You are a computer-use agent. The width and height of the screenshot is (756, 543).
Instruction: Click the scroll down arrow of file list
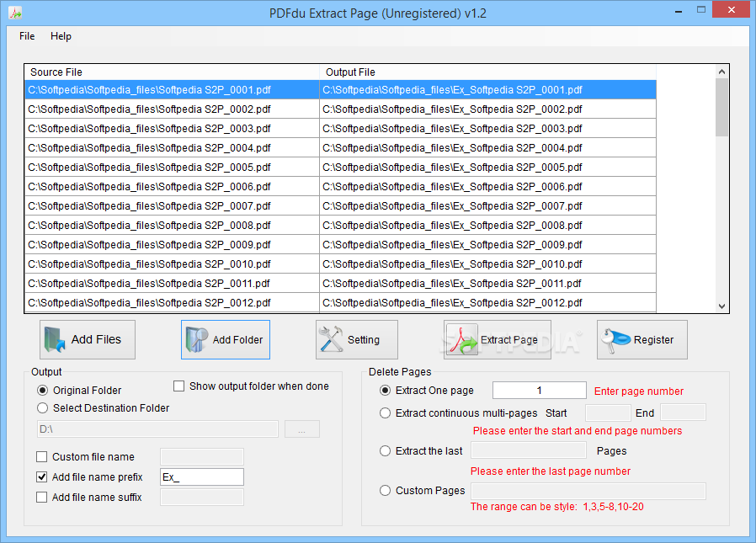(721, 306)
